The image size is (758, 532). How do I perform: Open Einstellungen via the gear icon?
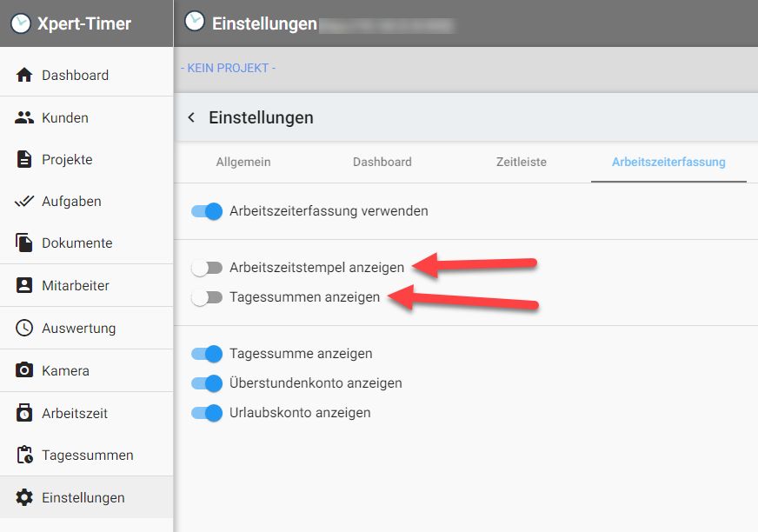coord(23,497)
